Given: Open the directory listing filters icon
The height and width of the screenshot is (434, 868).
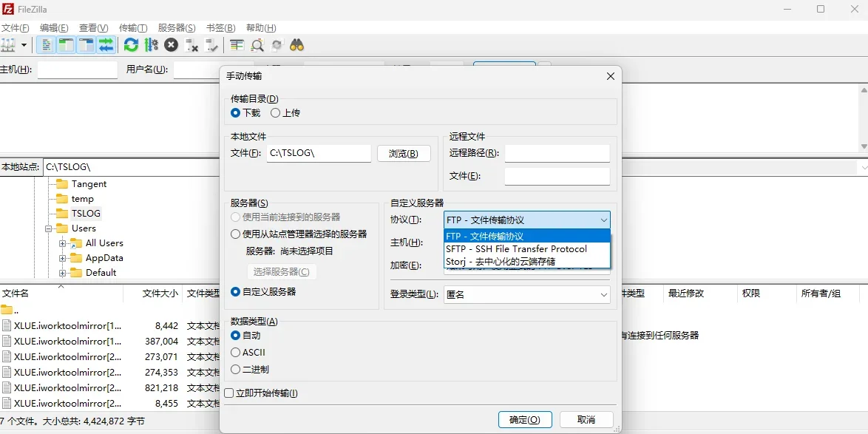Looking at the screenshot, I should (x=237, y=45).
